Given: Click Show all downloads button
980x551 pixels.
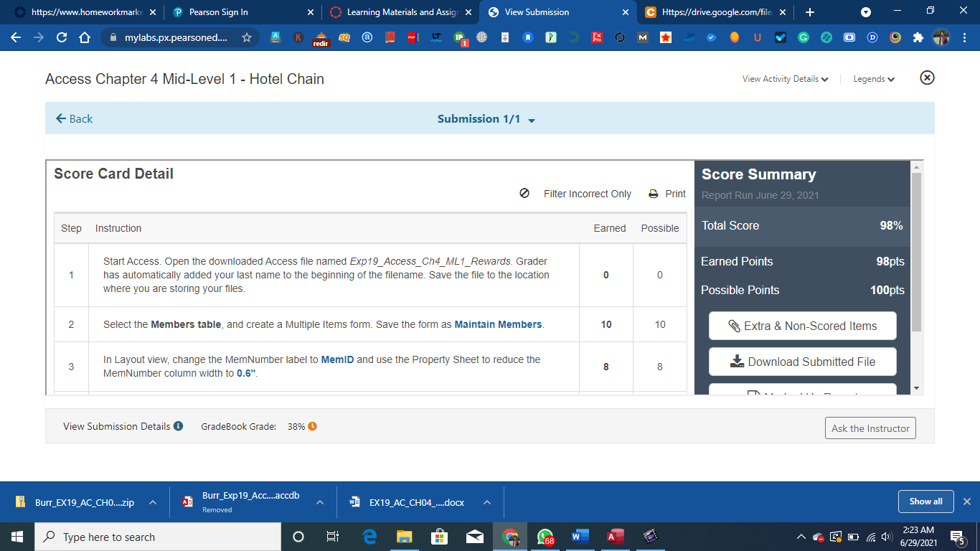Looking at the screenshot, I should 925,501.
